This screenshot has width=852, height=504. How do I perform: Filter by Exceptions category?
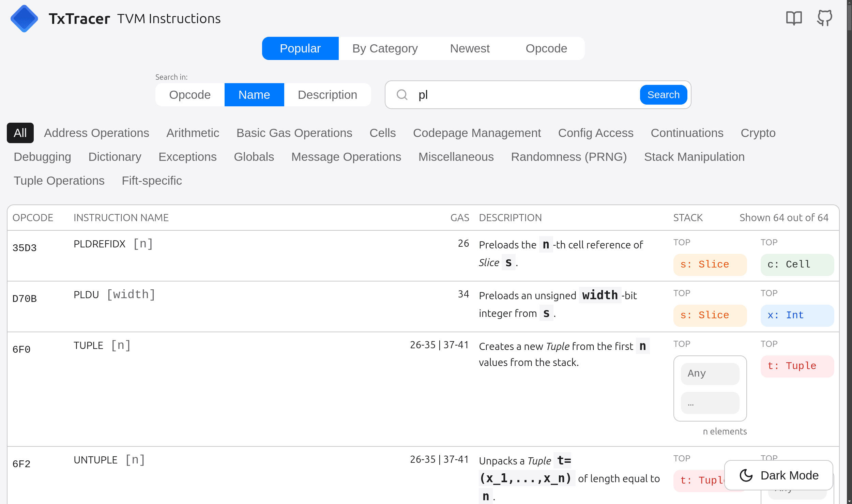tap(187, 157)
